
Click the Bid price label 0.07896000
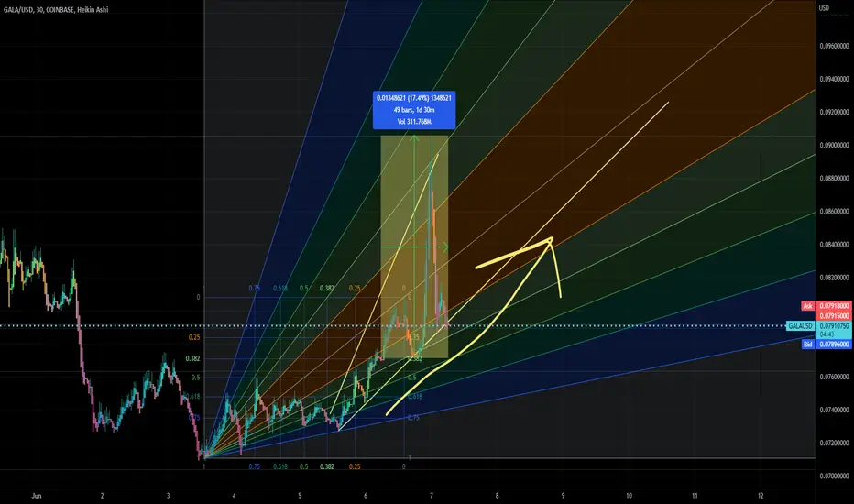click(835, 345)
